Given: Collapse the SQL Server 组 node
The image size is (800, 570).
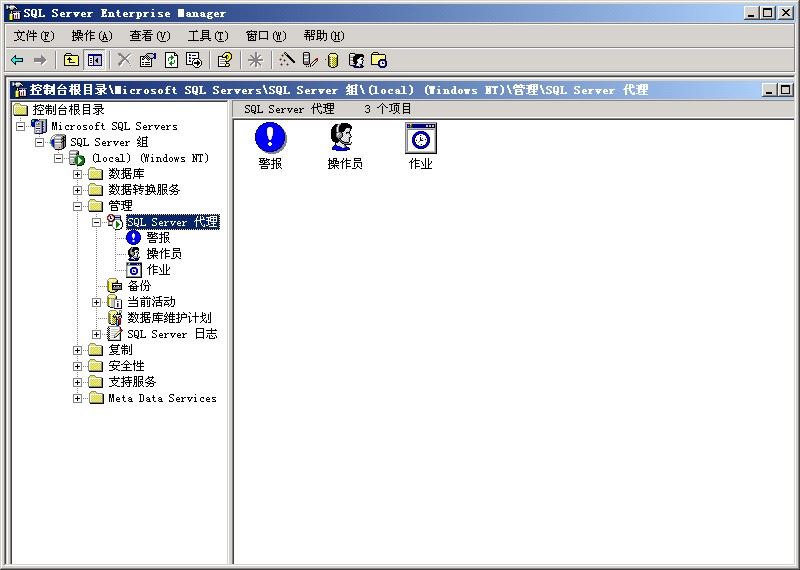Looking at the screenshot, I should (39, 142).
